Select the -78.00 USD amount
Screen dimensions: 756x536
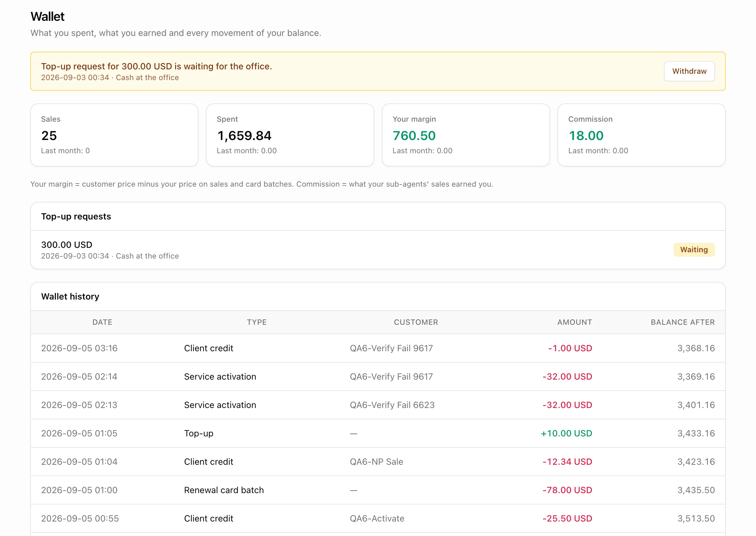coord(567,490)
